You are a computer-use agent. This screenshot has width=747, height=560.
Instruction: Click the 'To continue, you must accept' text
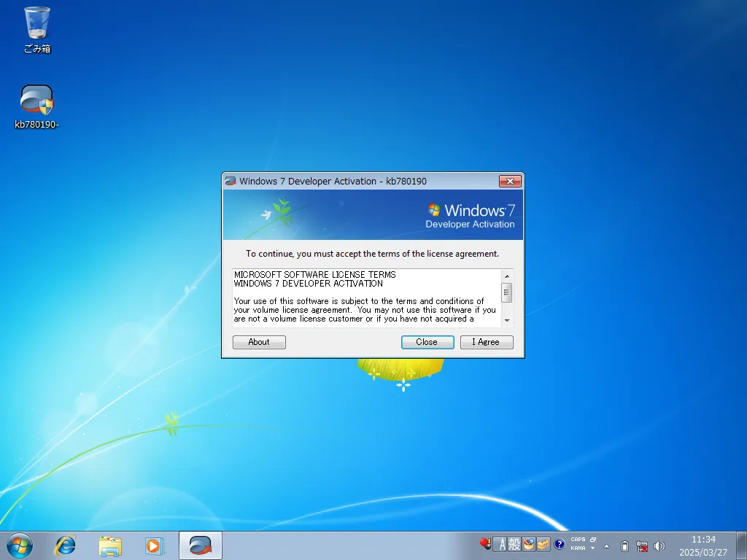point(372,254)
